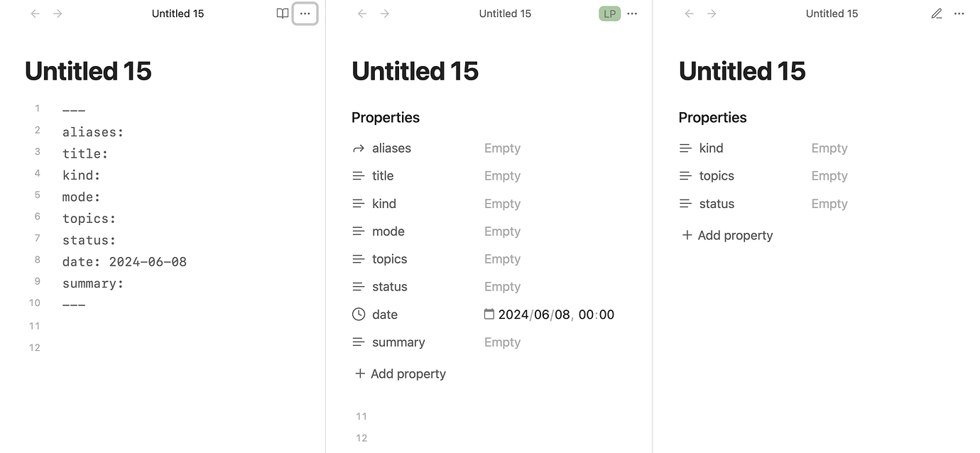Click the type icon next to summary property
Screen dimensions: 980x453
tap(359, 342)
